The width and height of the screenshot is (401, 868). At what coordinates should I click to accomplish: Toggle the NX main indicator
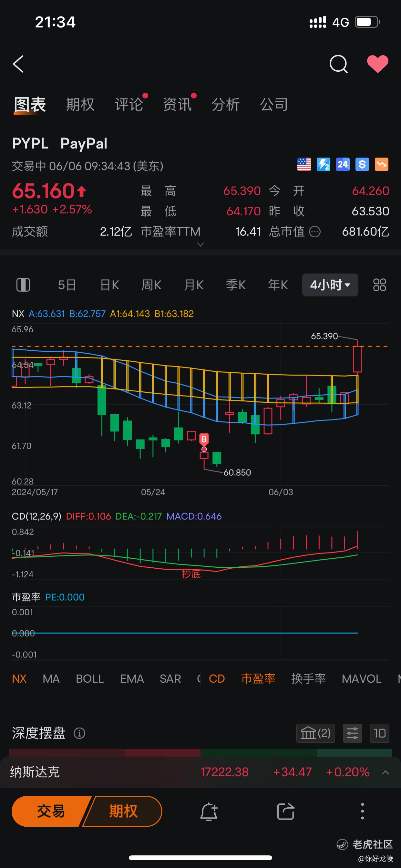click(x=19, y=679)
